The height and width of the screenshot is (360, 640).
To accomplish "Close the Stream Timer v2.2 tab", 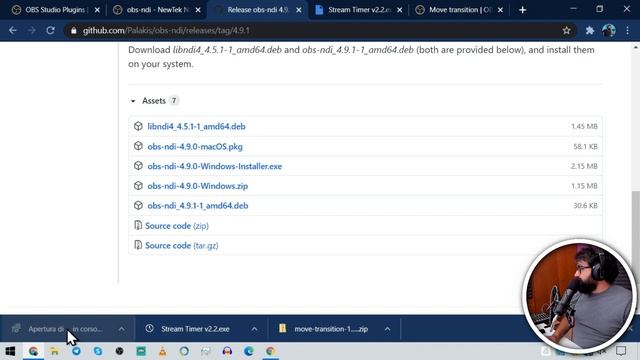I will [400, 10].
